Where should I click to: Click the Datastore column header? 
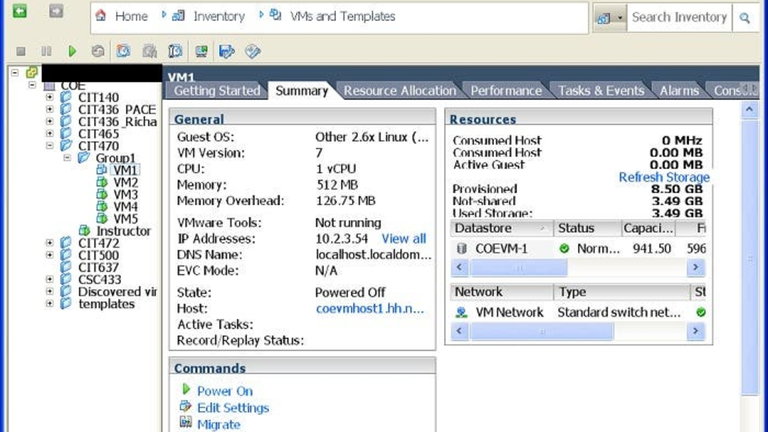click(x=502, y=228)
